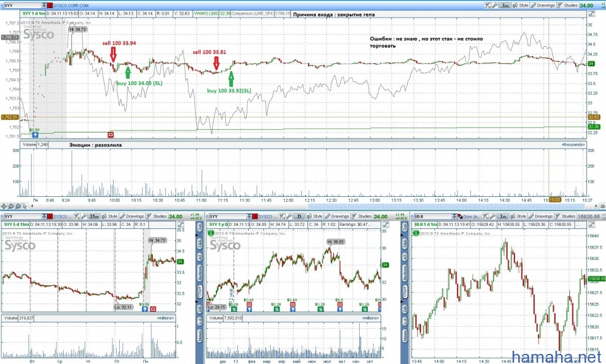Click the SYSCO CORP COM company name text

[71, 6]
